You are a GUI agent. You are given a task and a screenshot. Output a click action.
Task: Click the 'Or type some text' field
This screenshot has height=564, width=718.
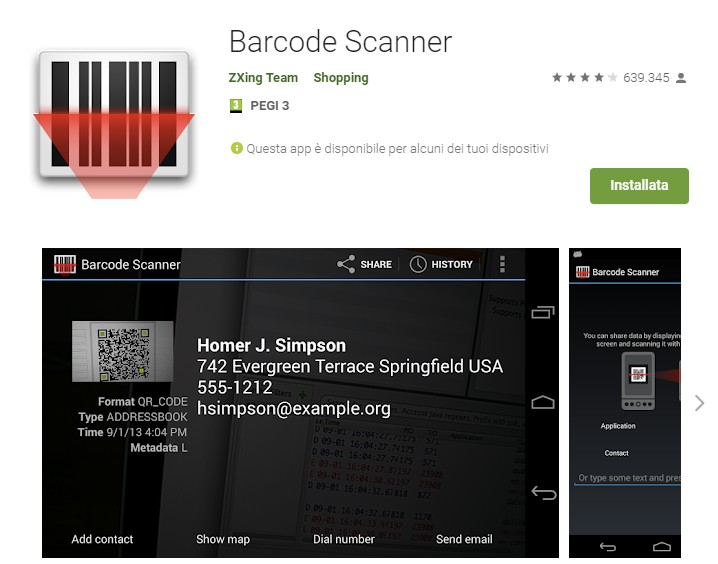627,478
